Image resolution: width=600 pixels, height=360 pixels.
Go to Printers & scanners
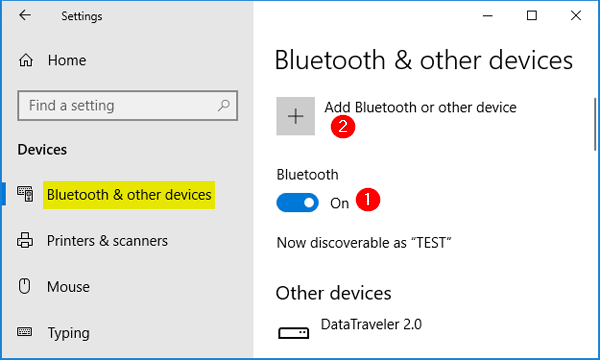coord(107,241)
